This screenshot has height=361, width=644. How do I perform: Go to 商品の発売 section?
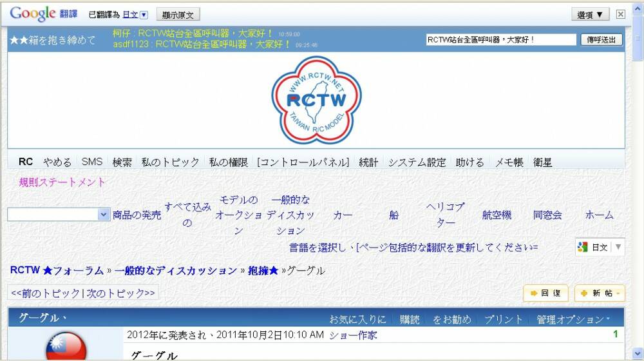coord(137,215)
